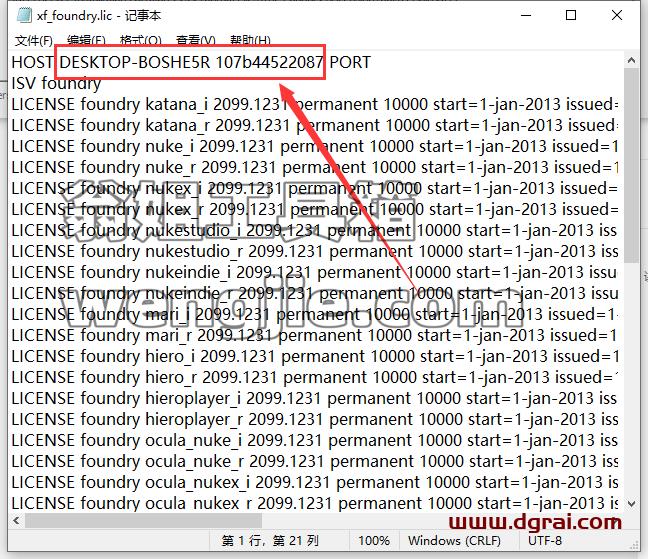648x559 pixels.
Task: Click the word HOST in first line
Action: click(x=32, y=62)
